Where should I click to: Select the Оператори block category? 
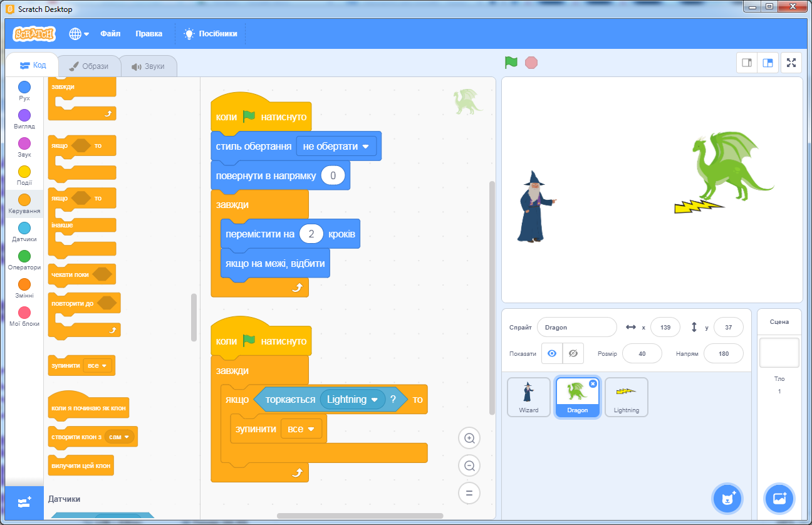point(24,260)
